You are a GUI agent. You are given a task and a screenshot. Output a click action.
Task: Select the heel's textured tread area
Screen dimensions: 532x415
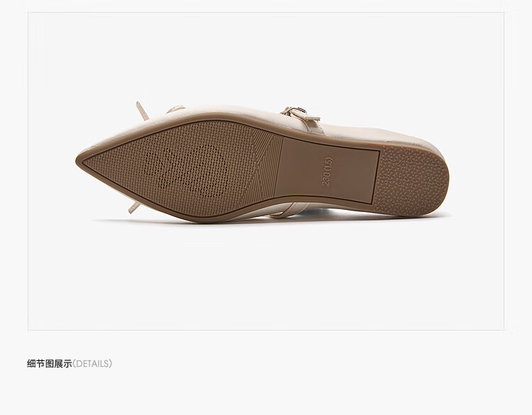[x=411, y=179]
